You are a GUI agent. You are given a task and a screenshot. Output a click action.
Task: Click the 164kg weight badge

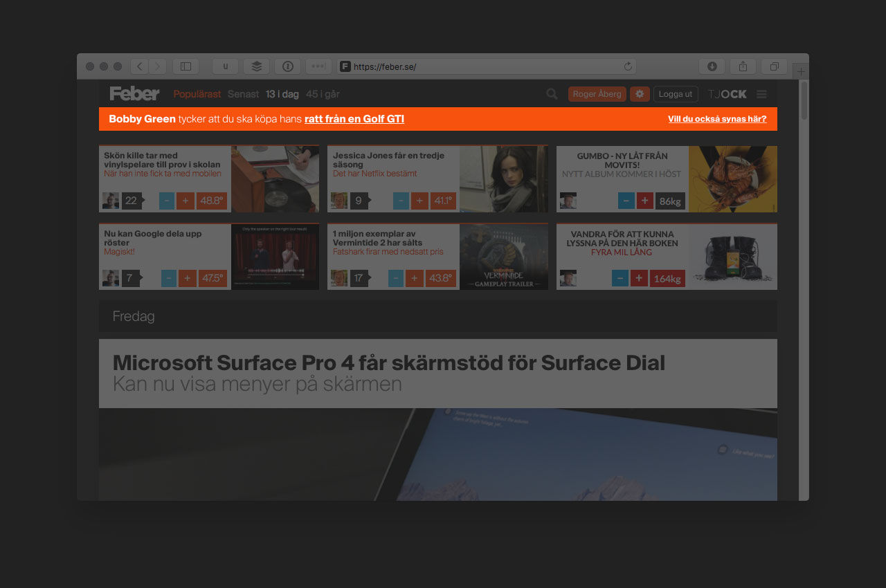coord(667,278)
